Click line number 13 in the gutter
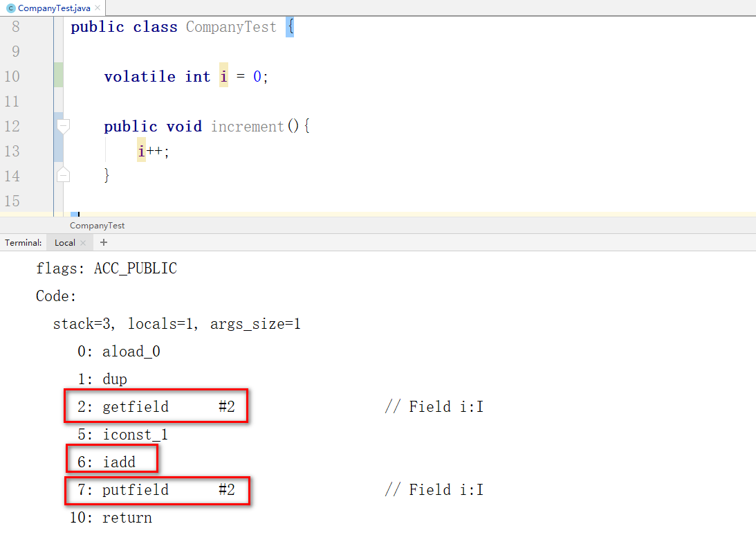This screenshot has height=533, width=756. click(12, 151)
